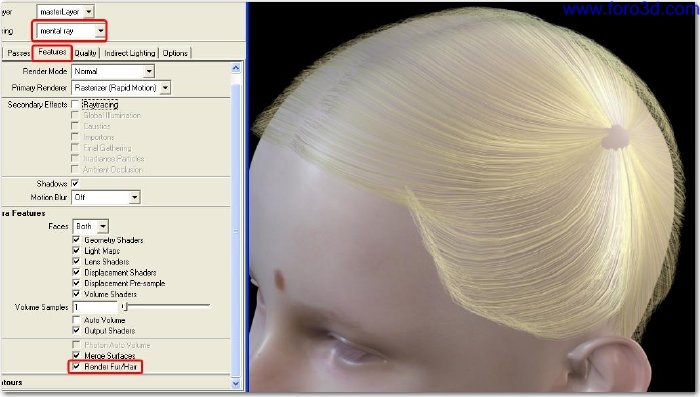Open the Faces dropdown
Screen dimensions: 700x397
90,226
